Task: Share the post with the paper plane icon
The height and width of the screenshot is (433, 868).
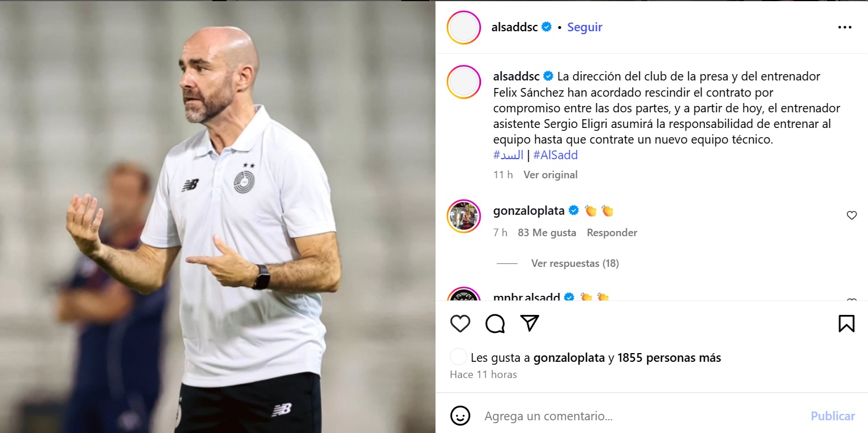Action: click(530, 323)
